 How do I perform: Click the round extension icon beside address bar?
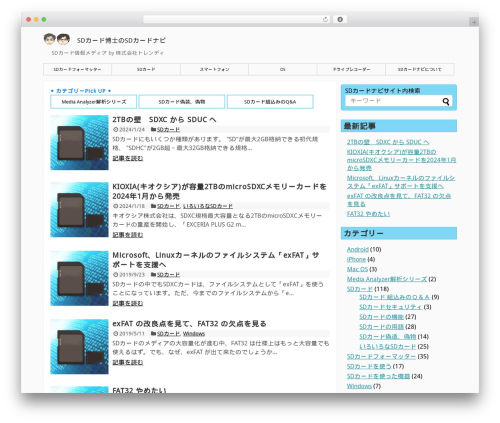(x=340, y=19)
